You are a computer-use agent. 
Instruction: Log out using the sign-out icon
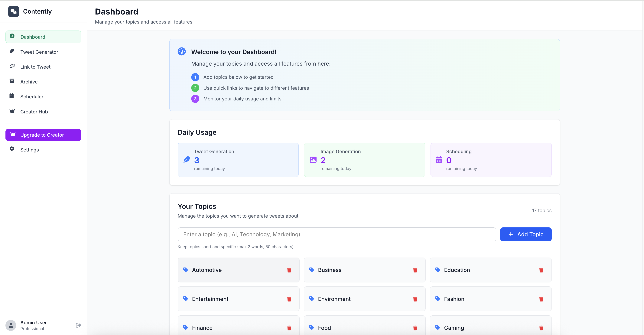[78, 325]
